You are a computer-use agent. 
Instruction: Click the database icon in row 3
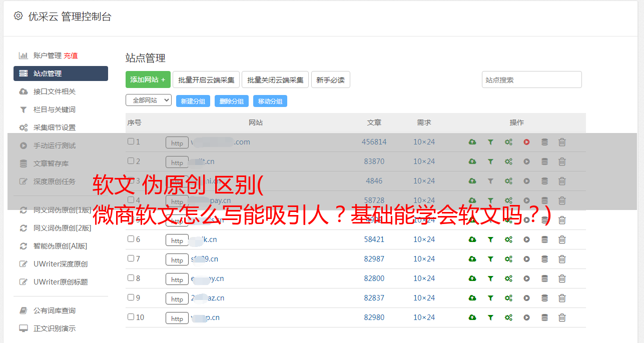pyautogui.click(x=544, y=181)
